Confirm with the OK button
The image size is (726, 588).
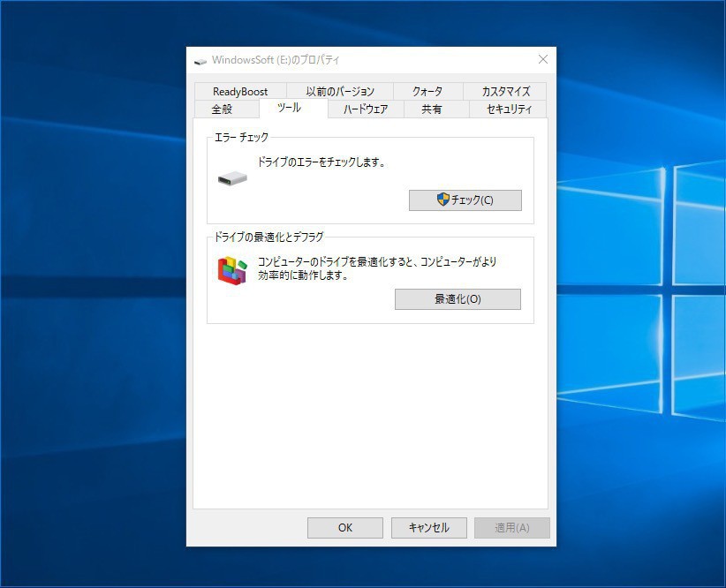(x=345, y=528)
